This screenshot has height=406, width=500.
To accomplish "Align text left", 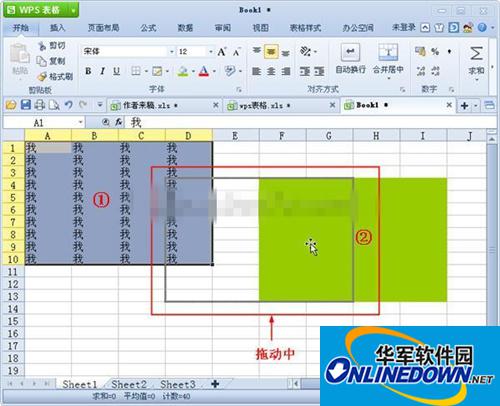I will click(x=256, y=71).
